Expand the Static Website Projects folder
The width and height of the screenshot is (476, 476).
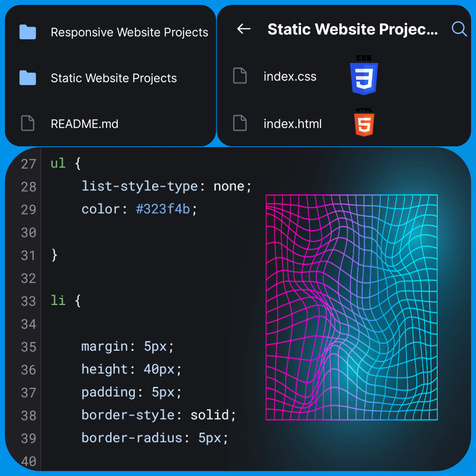(113, 78)
